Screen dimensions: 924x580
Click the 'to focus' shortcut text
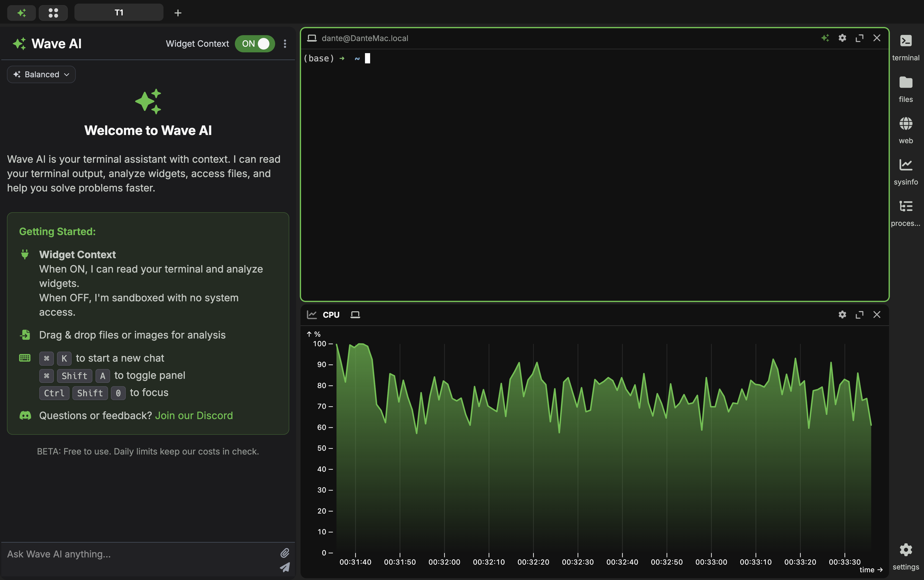point(149,392)
